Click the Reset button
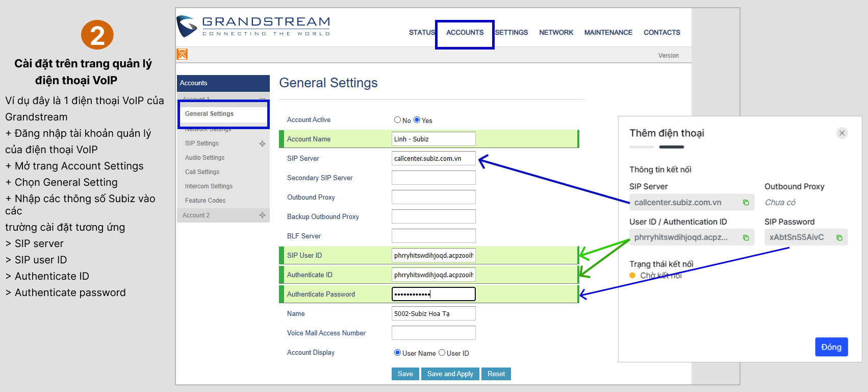This screenshot has width=868, height=392. pyautogui.click(x=496, y=374)
